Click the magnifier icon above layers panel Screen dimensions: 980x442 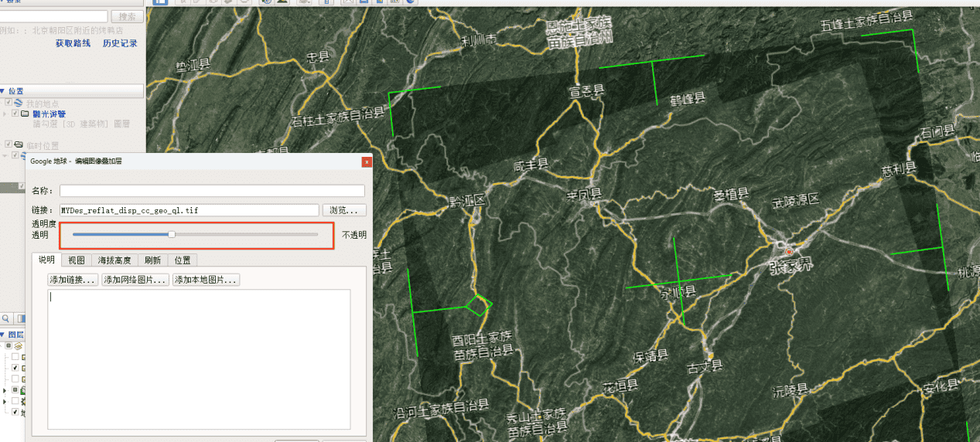5,318
